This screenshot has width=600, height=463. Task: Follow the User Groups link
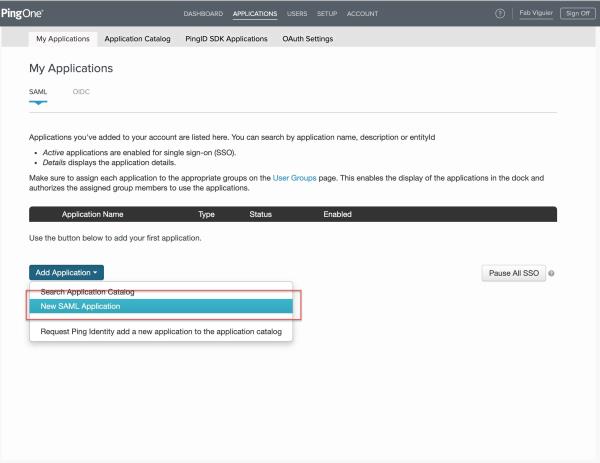(x=294, y=178)
